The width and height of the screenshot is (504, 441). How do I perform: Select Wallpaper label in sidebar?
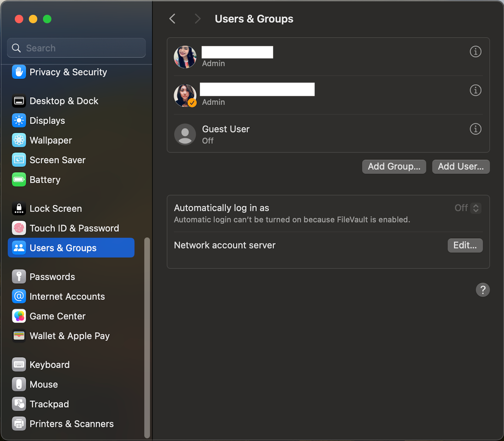[x=51, y=140]
